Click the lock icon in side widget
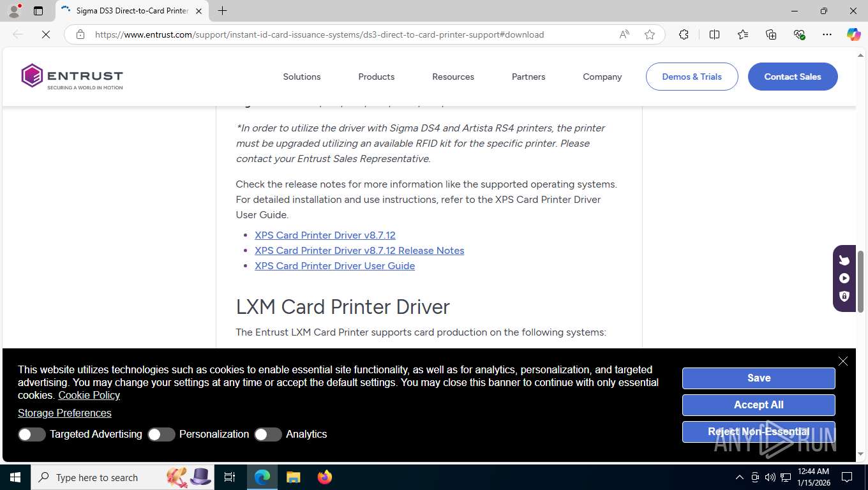Image resolution: width=868 pixels, height=490 pixels. pos(844,296)
